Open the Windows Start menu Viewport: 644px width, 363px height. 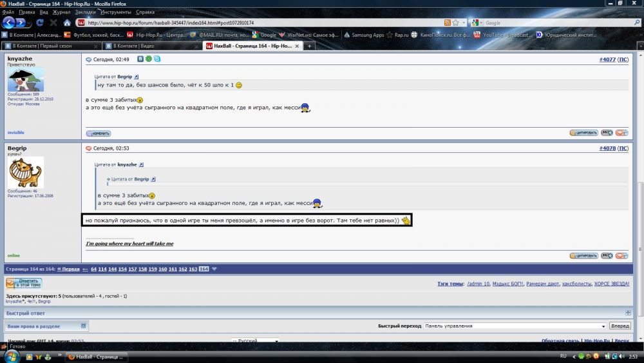pos(11,357)
